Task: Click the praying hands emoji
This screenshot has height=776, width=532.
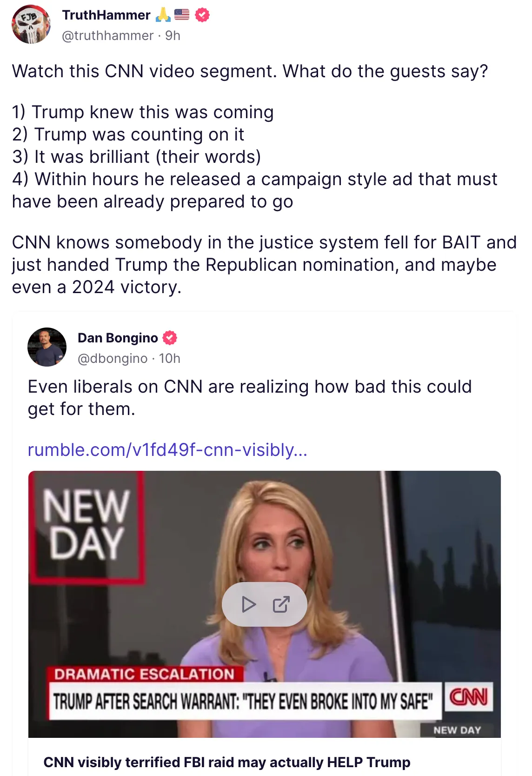Action: click(163, 15)
